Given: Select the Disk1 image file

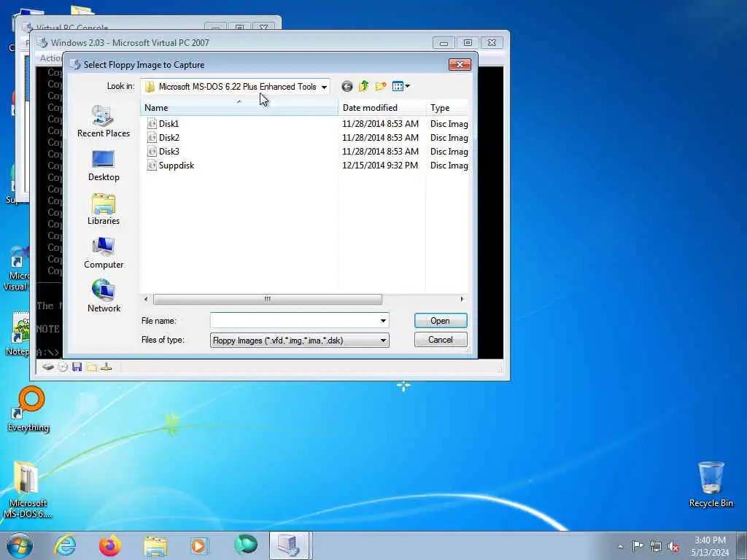Looking at the screenshot, I should (x=169, y=124).
